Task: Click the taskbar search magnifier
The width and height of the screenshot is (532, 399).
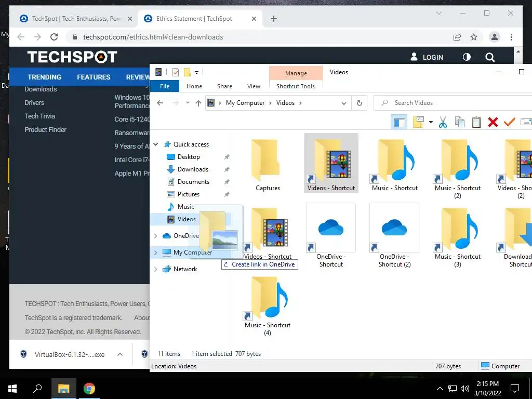Action: (37, 389)
